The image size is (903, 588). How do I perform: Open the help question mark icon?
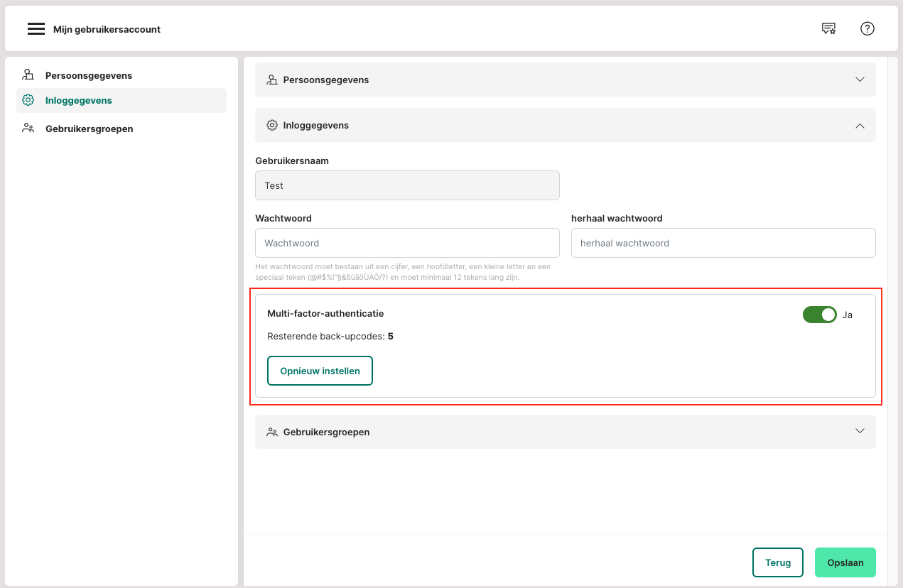click(x=867, y=28)
